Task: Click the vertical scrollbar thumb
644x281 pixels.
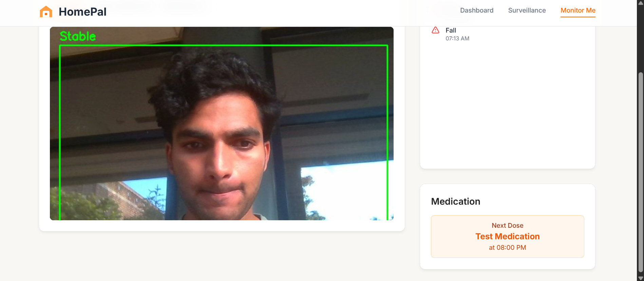Action: click(641, 172)
